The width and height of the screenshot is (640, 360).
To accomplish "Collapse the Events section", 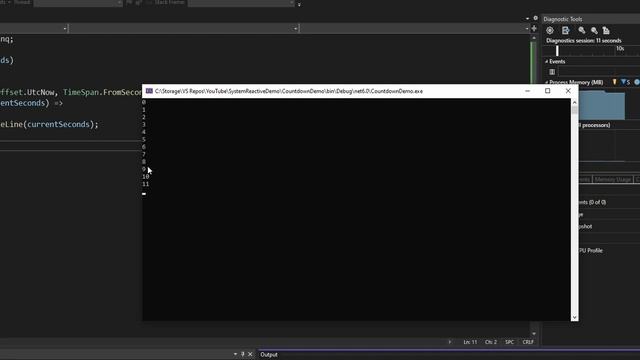I will [x=547, y=61].
